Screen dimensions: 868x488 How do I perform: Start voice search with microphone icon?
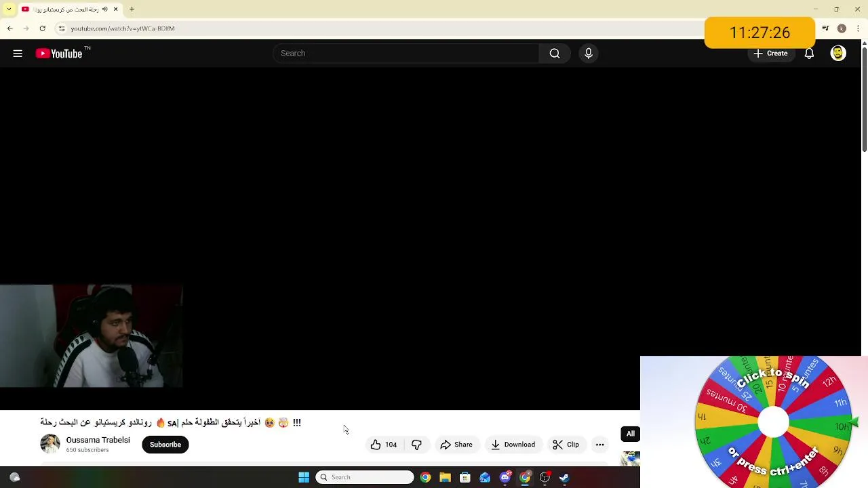pos(589,54)
